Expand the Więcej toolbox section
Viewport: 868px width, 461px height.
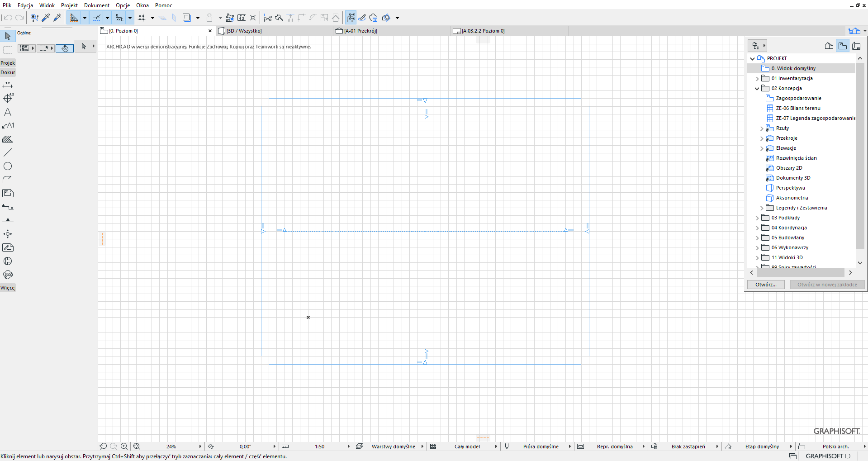(x=8, y=288)
